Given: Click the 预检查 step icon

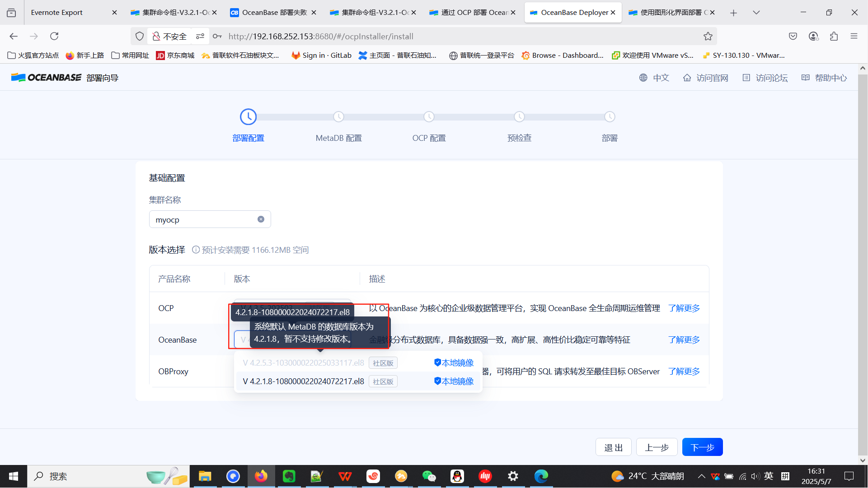Looking at the screenshot, I should (519, 117).
